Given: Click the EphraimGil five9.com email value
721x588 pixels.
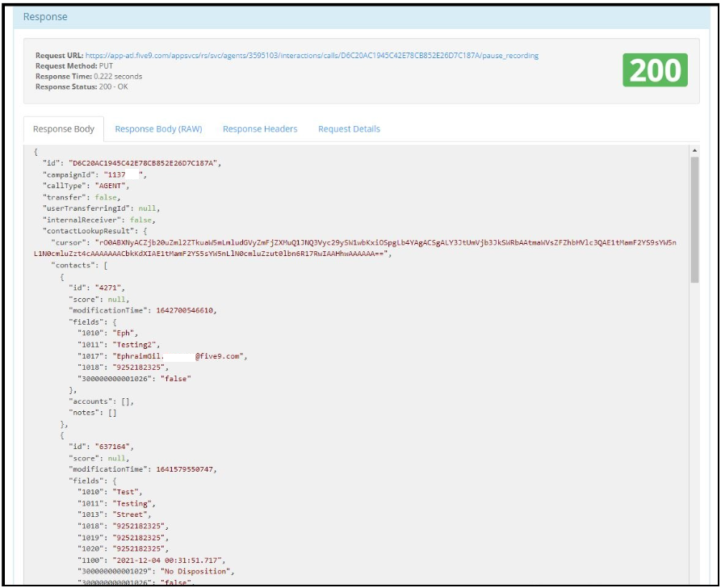Looking at the screenshot, I should click(178, 356).
